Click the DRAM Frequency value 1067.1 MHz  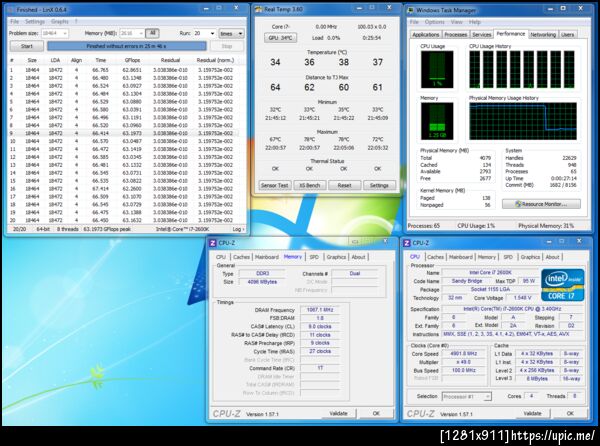coord(320,310)
